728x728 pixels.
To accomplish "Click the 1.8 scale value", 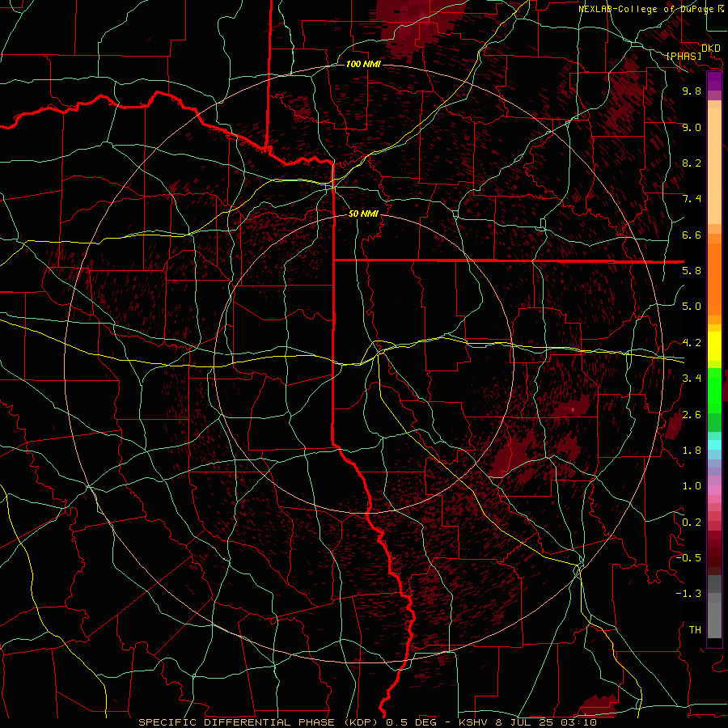I will coord(692,451).
